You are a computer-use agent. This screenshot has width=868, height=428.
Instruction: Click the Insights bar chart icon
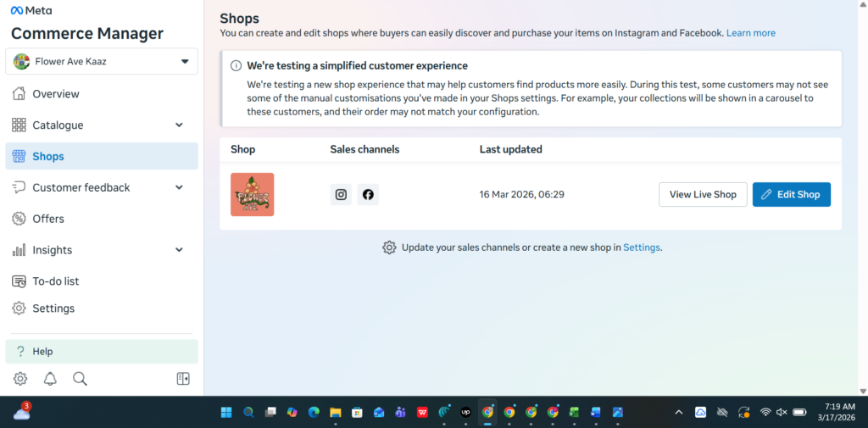click(x=19, y=250)
